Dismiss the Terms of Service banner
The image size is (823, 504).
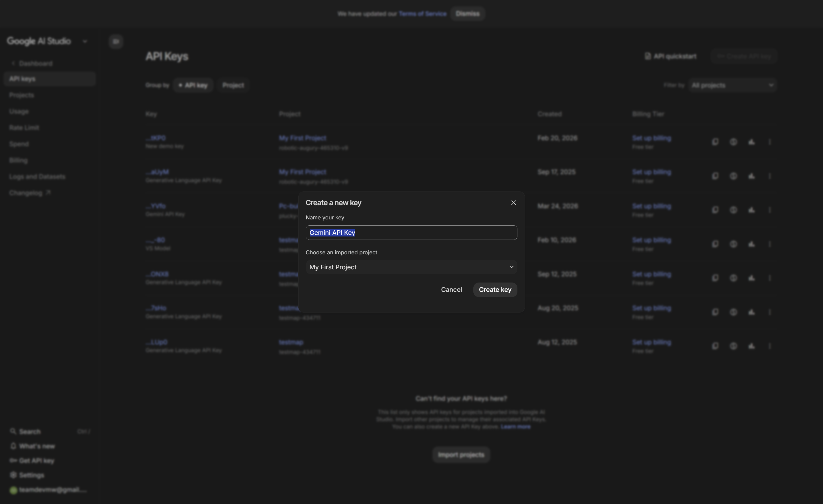[x=467, y=14]
